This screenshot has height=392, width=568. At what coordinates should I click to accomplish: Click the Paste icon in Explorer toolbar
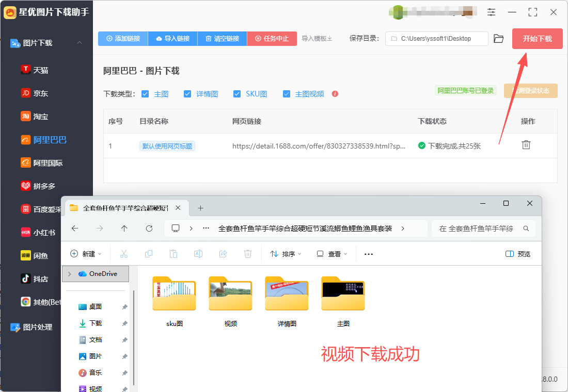tap(173, 254)
